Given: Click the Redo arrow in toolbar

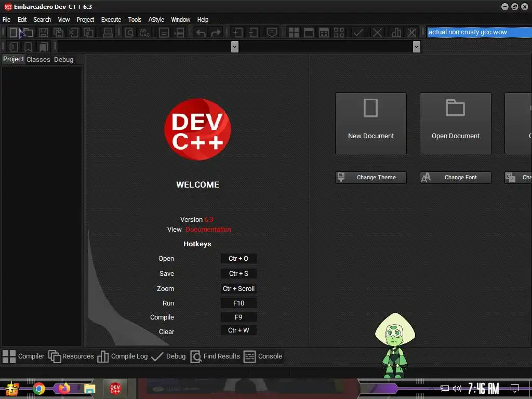Looking at the screenshot, I should pos(216,33).
